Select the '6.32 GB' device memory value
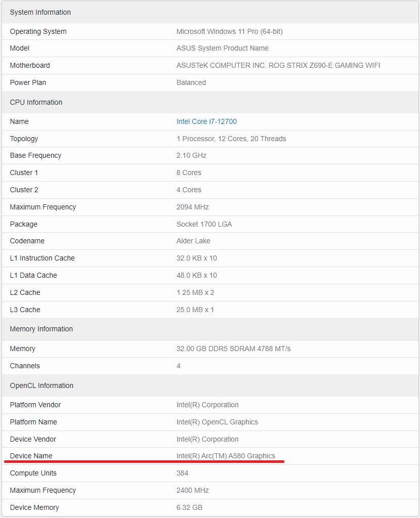The width and height of the screenshot is (420, 518). [x=189, y=507]
